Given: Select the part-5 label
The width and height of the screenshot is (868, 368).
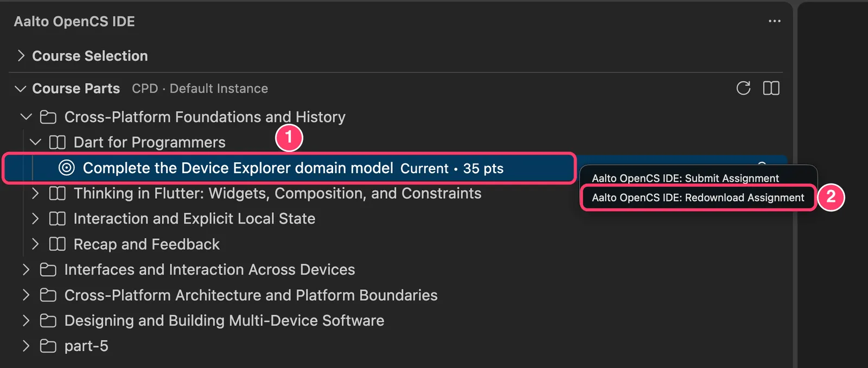Looking at the screenshot, I should tap(86, 346).
